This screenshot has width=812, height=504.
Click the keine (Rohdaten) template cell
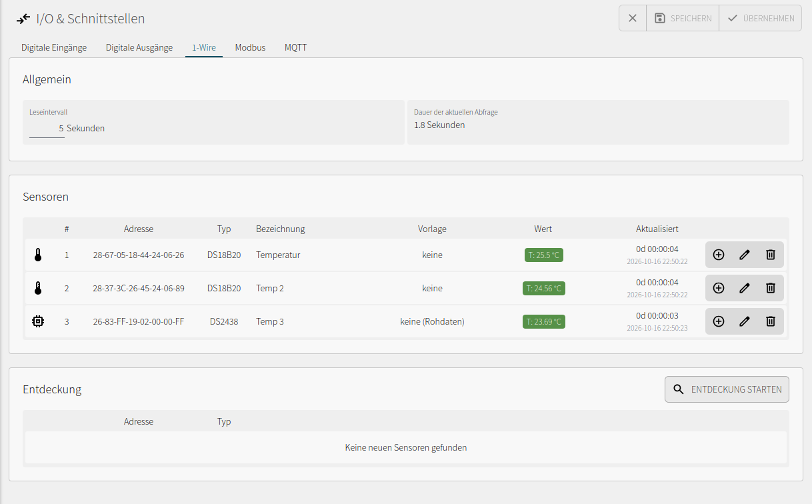click(x=432, y=321)
